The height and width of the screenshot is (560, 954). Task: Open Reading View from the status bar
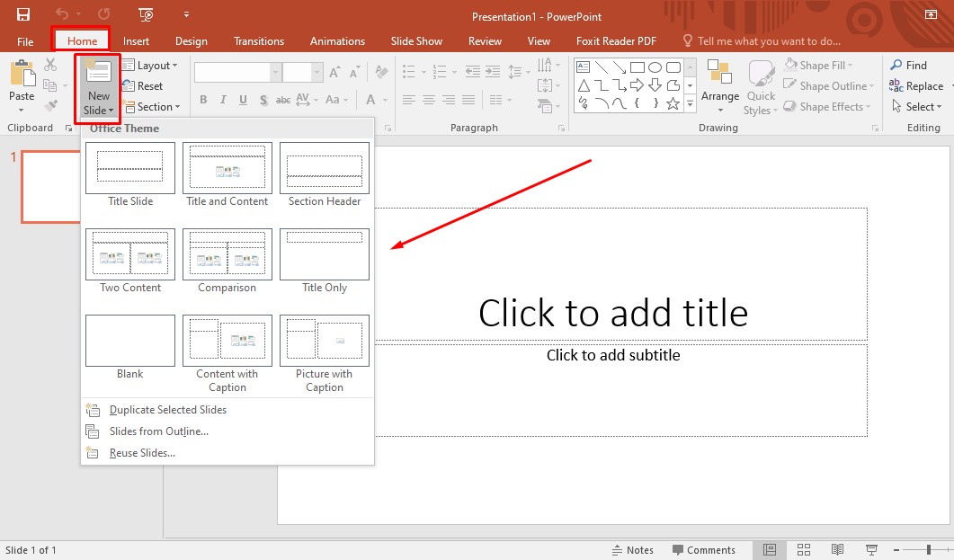pyautogui.click(x=837, y=549)
